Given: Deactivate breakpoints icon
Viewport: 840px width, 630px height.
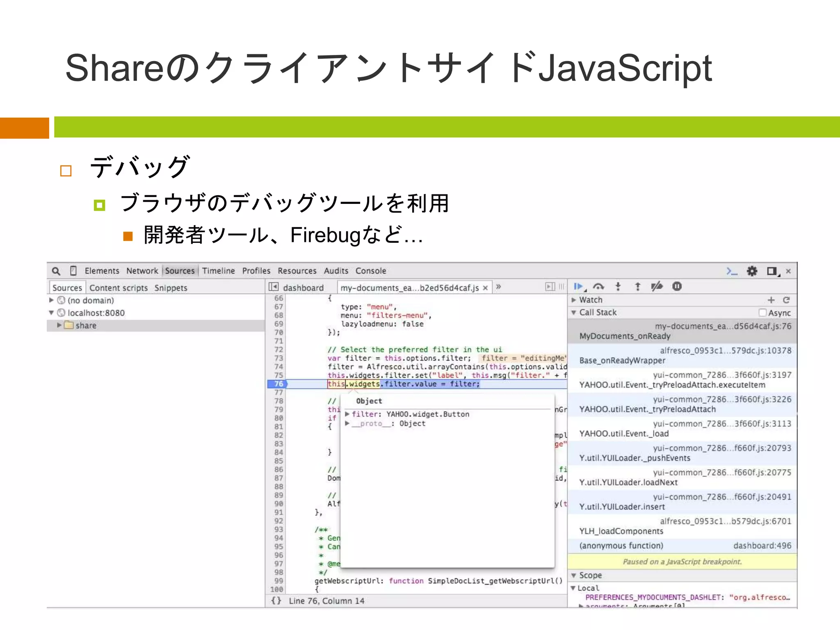Looking at the screenshot, I should click(x=657, y=286).
